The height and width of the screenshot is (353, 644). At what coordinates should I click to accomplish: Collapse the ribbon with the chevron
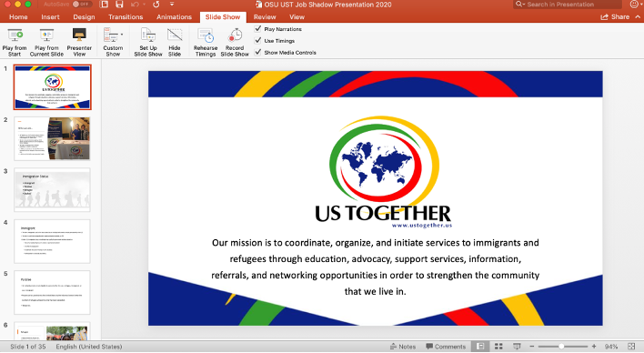[638, 17]
